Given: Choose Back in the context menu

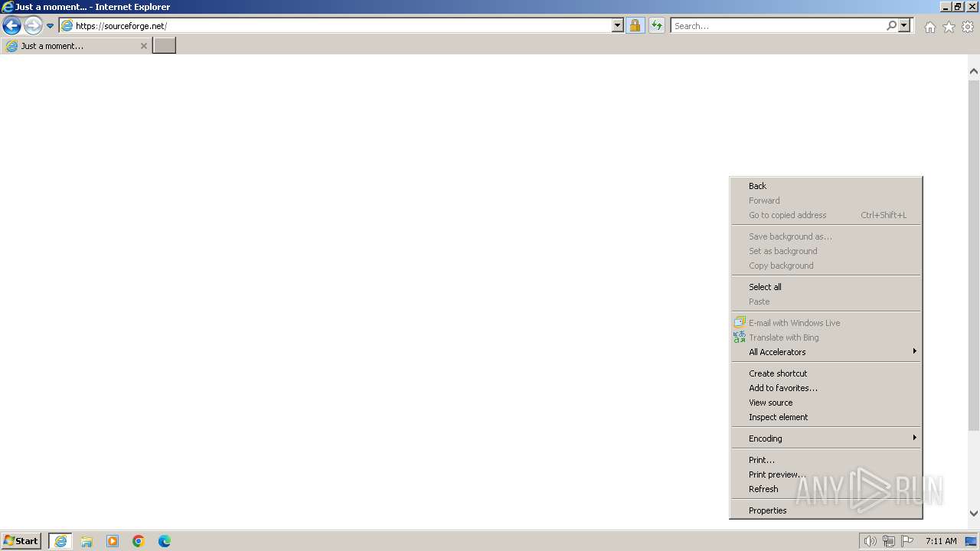Looking at the screenshot, I should click(826, 186).
